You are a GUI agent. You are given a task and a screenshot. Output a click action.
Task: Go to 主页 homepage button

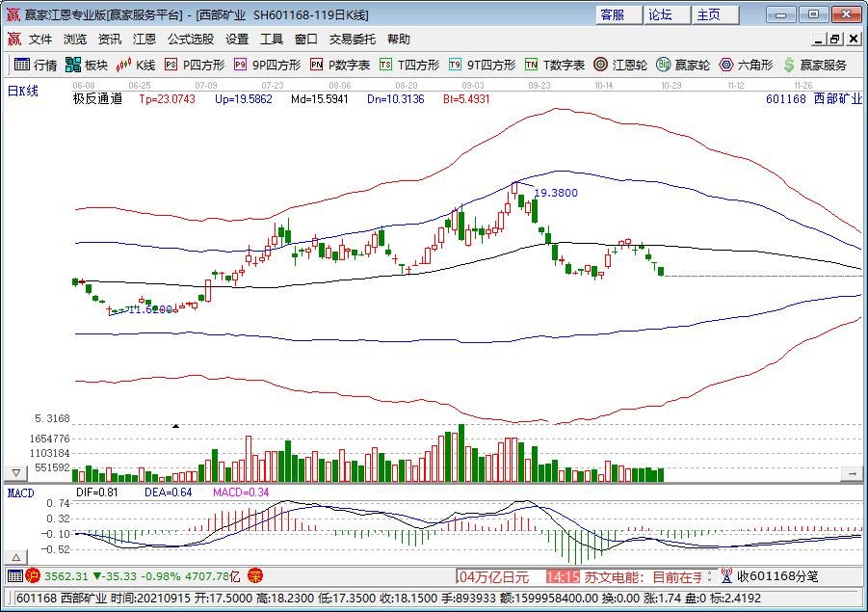pos(709,14)
